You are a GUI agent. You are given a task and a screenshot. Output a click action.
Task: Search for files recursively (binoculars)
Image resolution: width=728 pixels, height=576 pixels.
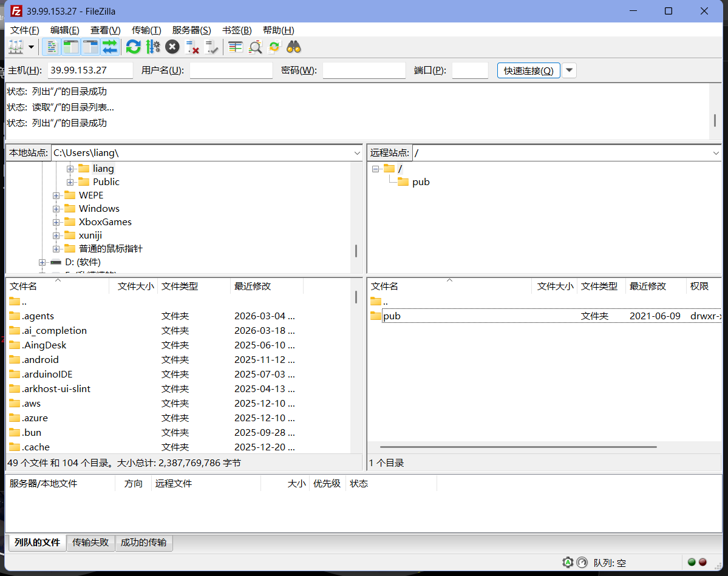point(294,47)
